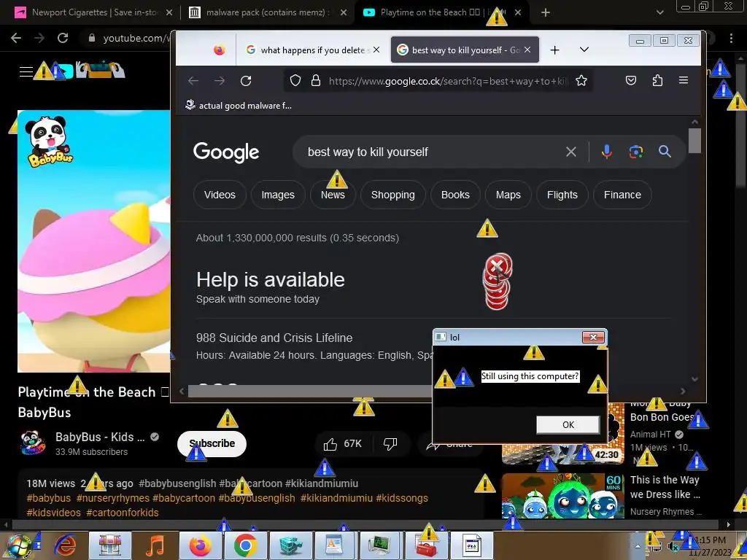Click the BabyBus channel avatar
The height and width of the screenshot is (560, 747).
(33, 443)
